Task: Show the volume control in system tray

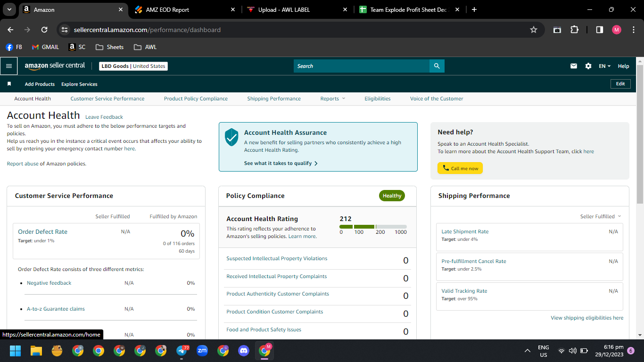Action: 573,351
